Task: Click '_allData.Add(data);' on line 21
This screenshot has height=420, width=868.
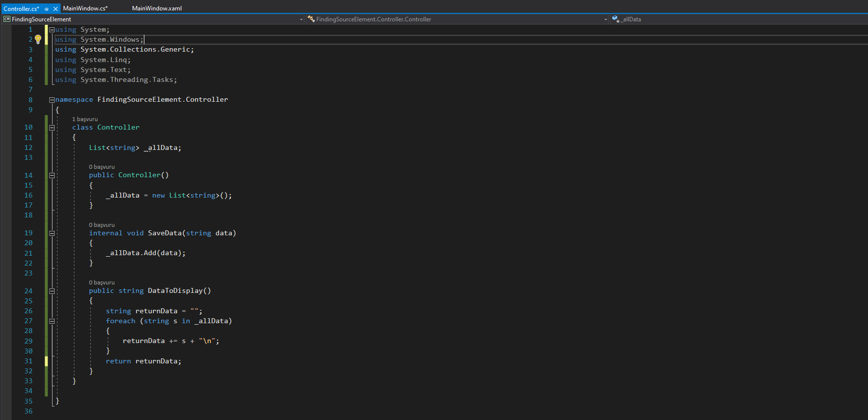Action: click(x=145, y=253)
